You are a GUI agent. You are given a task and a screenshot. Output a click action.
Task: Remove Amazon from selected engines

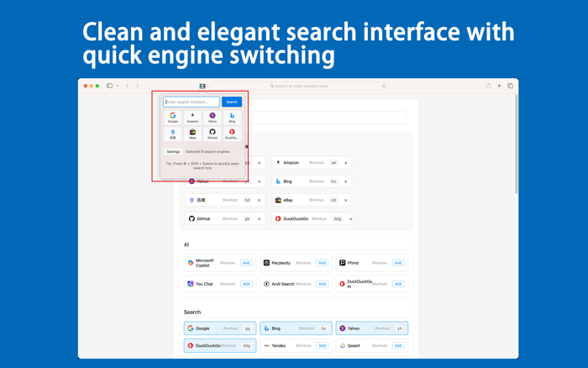346,163
